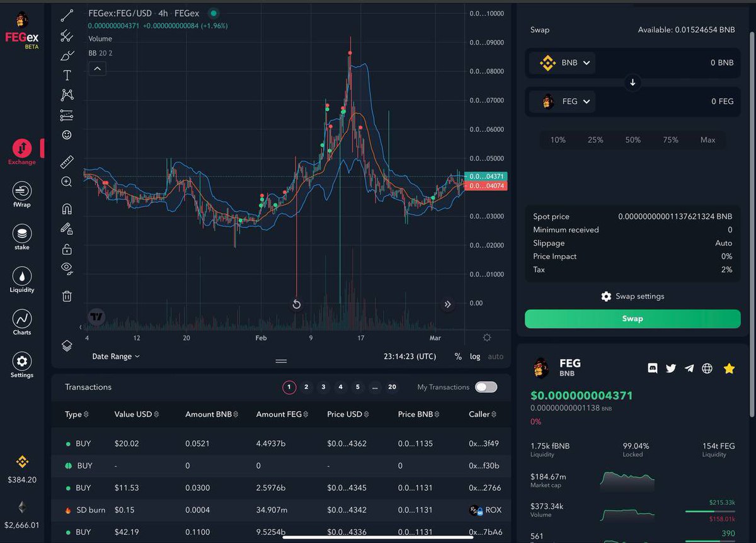Viewport: 756px width, 543px height.
Task: Select the 10% amount button
Action: (x=558, y=140)
